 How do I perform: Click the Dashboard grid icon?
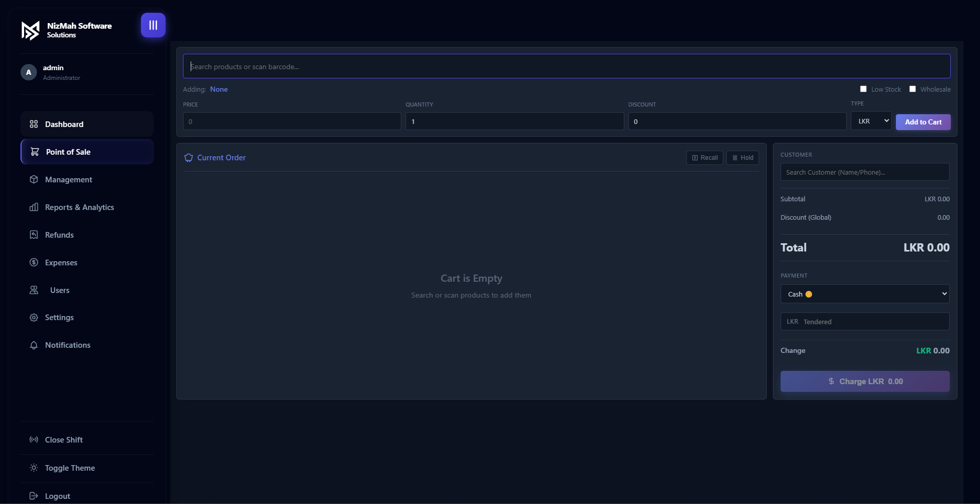click(x=34, y=124)
